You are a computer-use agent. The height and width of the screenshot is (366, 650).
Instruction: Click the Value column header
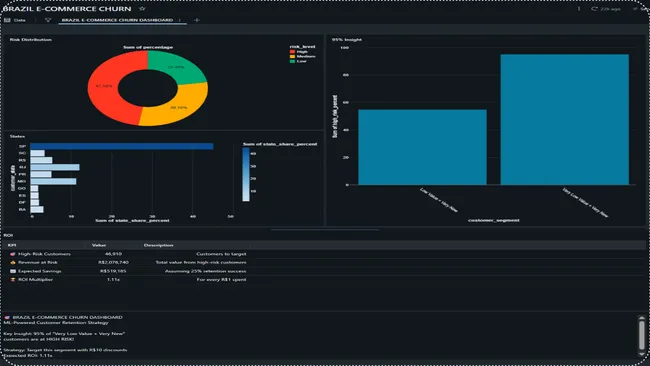click(99, 245)
